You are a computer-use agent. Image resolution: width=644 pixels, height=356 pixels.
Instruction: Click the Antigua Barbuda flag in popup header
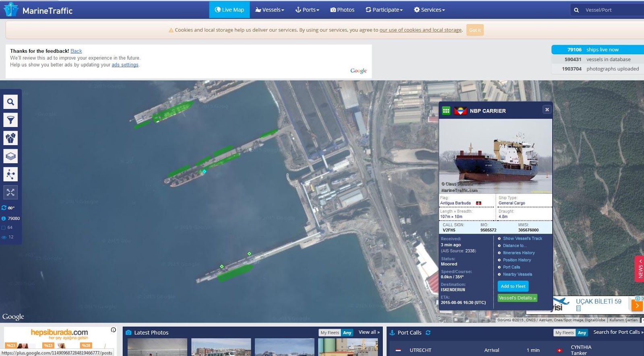coord(460,111)
